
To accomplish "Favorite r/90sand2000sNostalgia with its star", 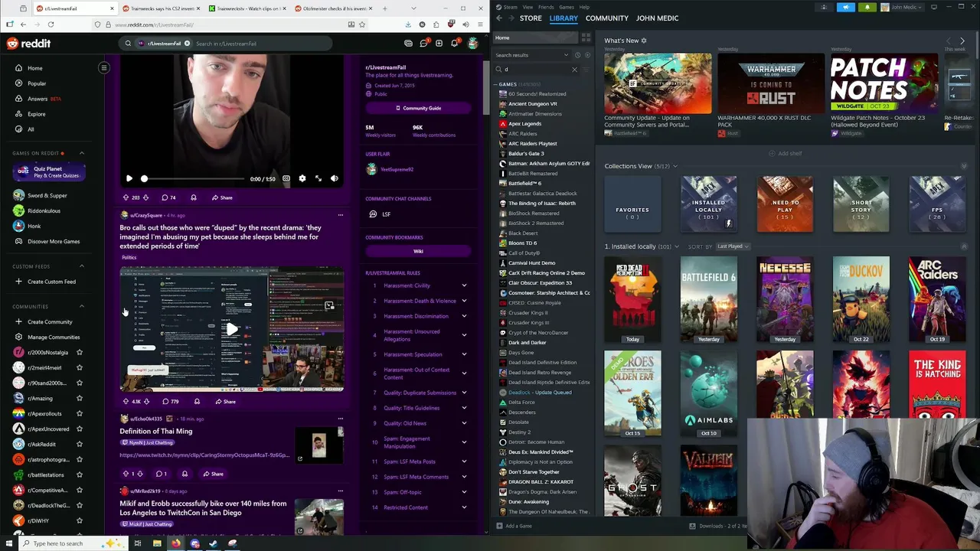I will click(79, 383).
